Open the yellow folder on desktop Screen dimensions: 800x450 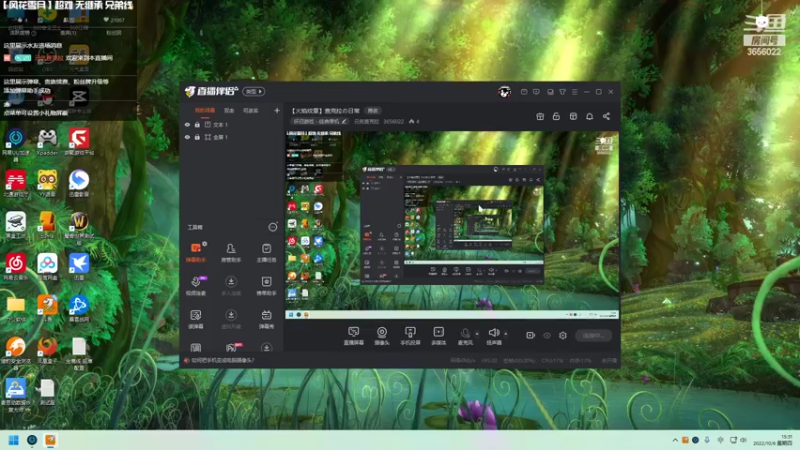15,309
